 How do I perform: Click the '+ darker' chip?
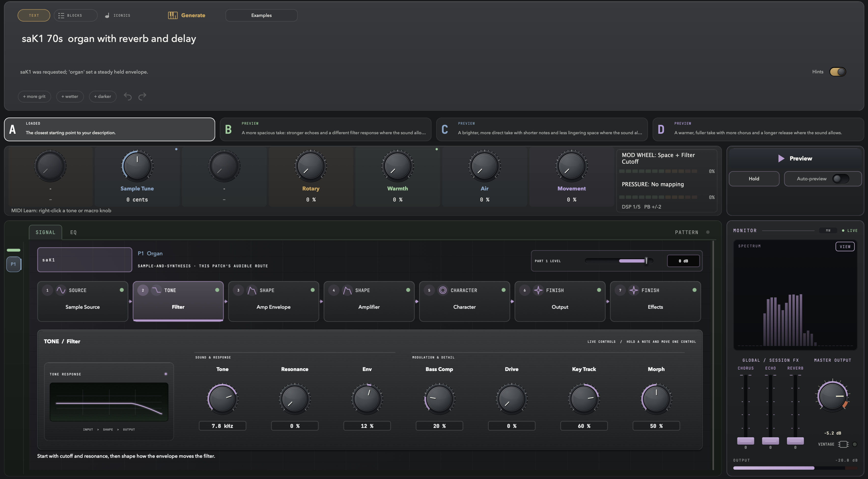(102, 97)
